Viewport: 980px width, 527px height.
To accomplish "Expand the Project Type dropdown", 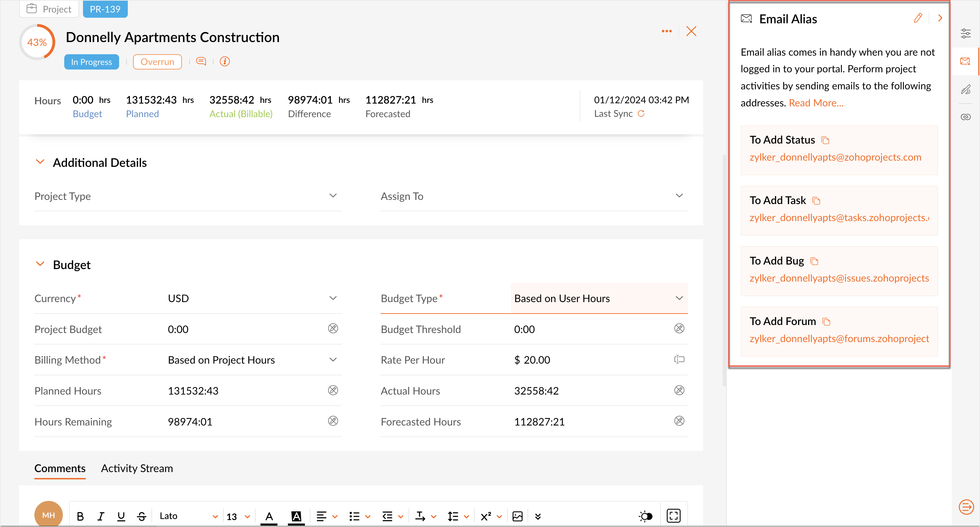I will [333, 196].
